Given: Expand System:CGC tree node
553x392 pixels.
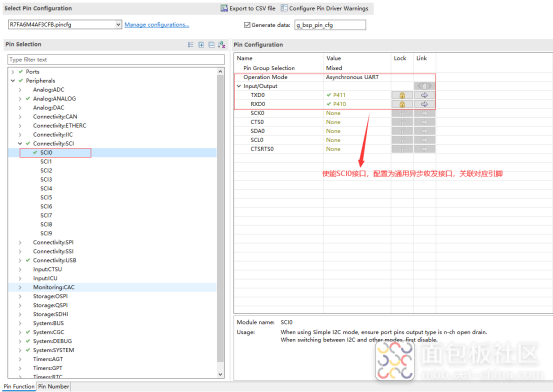Looking at the screenshot, I should [20, 332].
